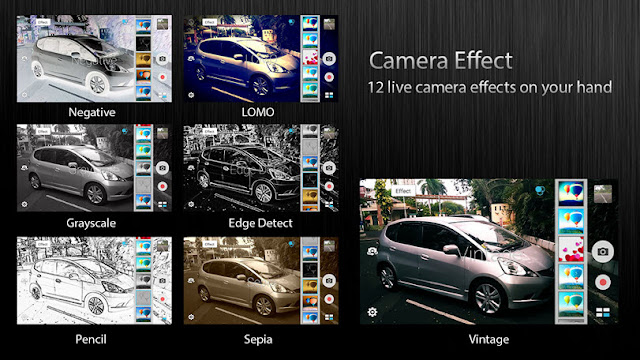640x360 pixels.
Task: Open settings gear in LOMO preview
Action: (x=191, y=95)
